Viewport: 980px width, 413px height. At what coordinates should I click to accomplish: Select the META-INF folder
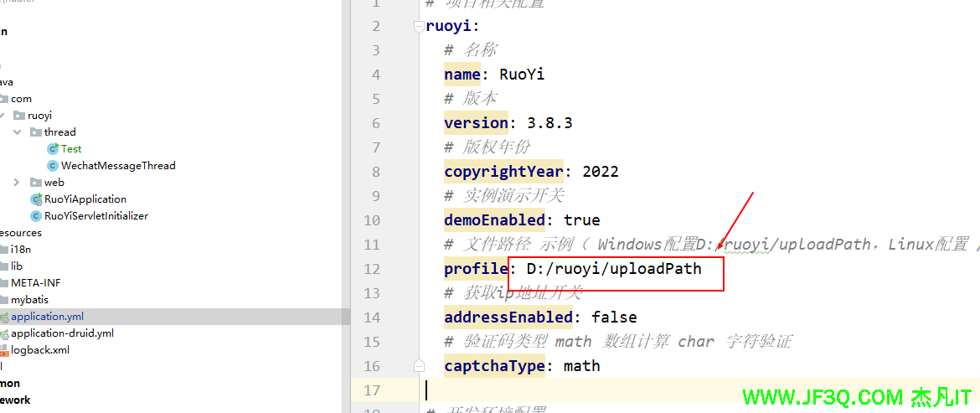pyautogui.click(x=35, y=283)
